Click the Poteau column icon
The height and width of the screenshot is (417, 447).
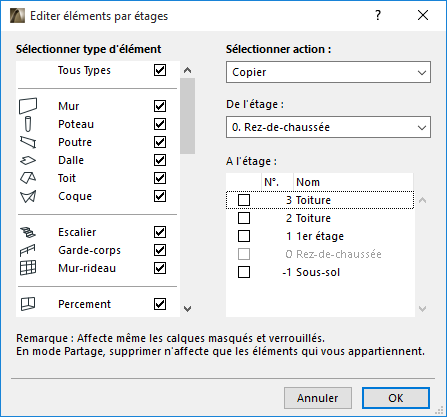click(28, 124)
